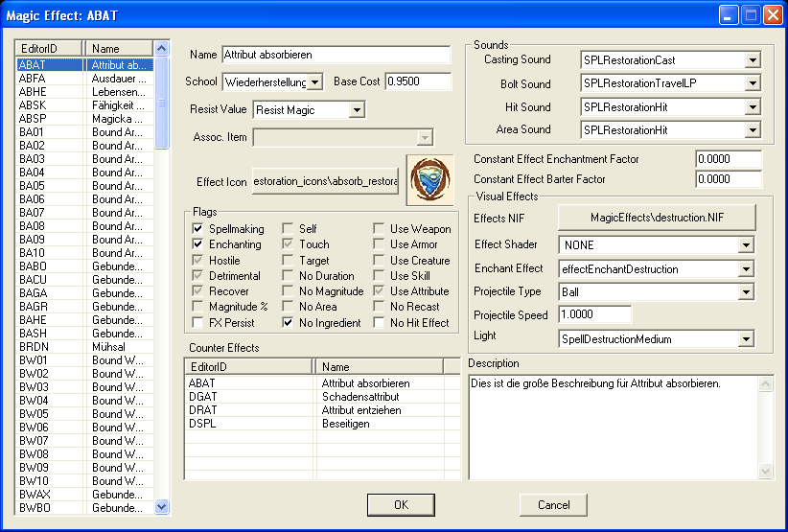Click the effect list scrollbar thumb

(161, 103)
